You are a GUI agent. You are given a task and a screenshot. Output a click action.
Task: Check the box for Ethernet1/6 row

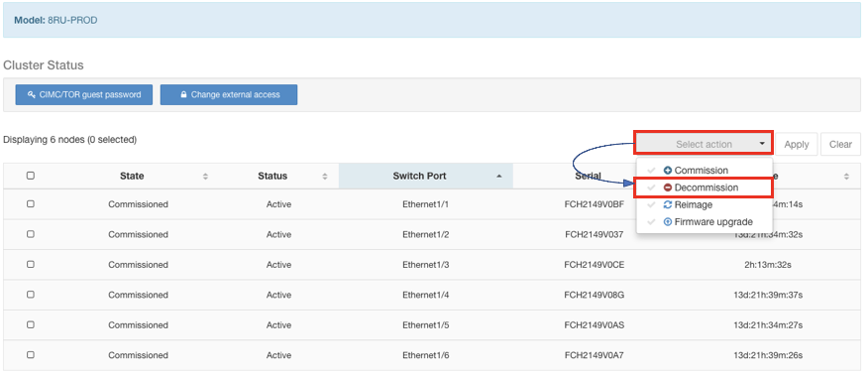(31, 354)
